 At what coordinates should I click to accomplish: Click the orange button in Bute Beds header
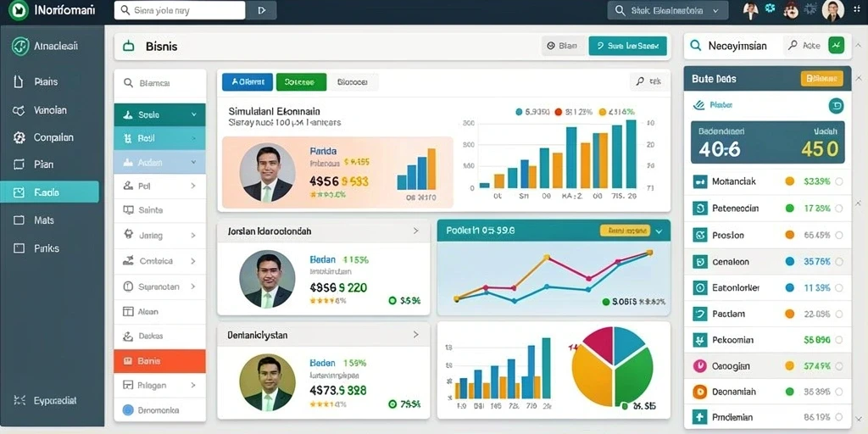(821, 79)
